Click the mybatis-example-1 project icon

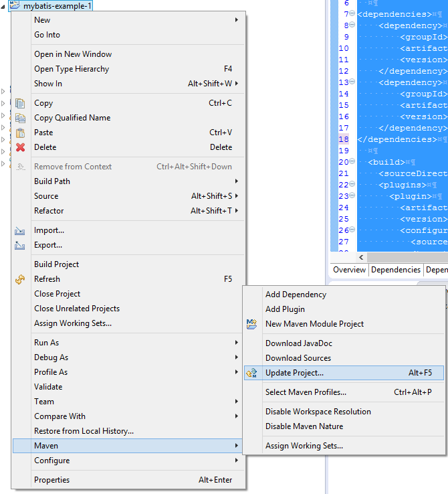coord(15,5)
